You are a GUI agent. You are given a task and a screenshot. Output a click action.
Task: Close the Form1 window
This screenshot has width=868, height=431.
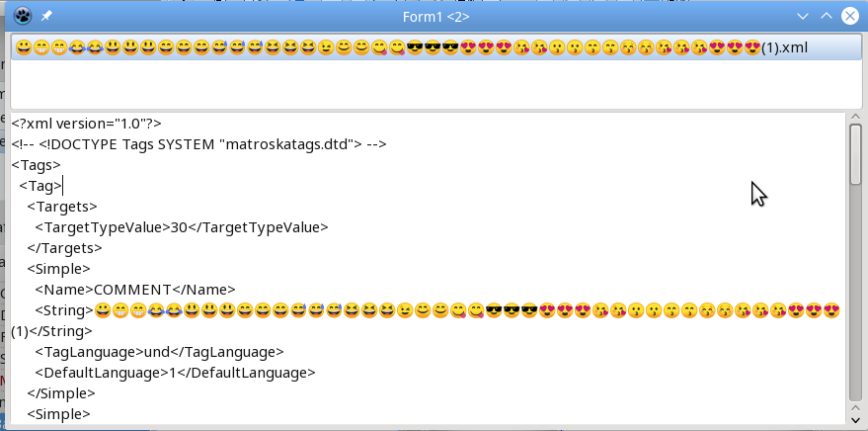coord(848,16)
